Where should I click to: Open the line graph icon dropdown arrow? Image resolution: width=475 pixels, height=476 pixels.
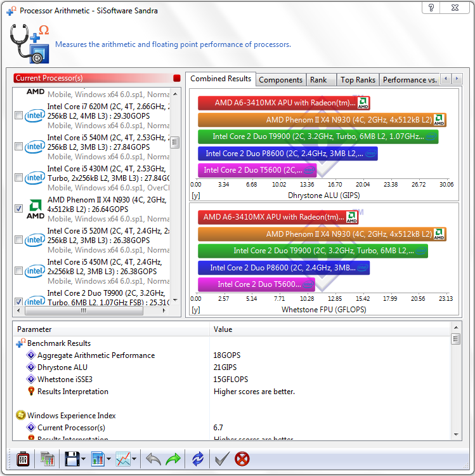tap(134, 459)
